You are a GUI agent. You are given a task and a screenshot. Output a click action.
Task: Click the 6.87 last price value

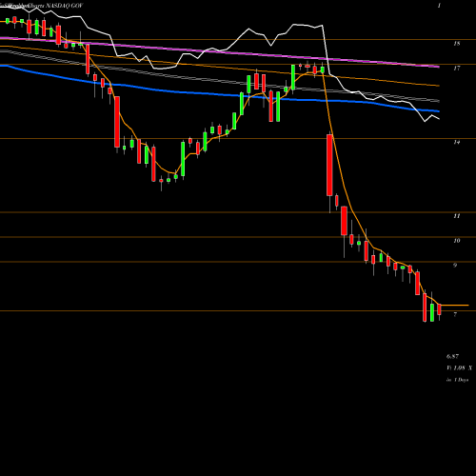(452, 356)
